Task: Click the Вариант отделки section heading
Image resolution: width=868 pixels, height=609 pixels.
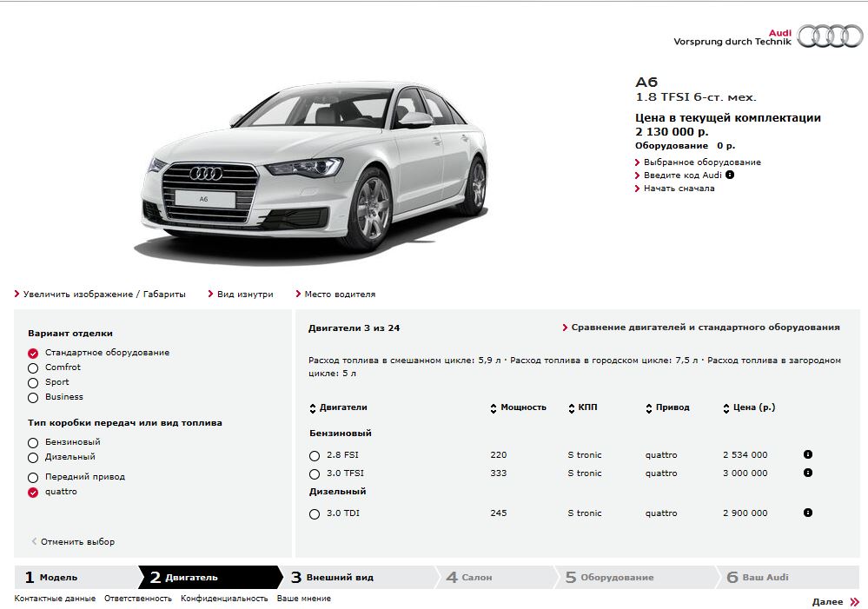Action: 70,334
